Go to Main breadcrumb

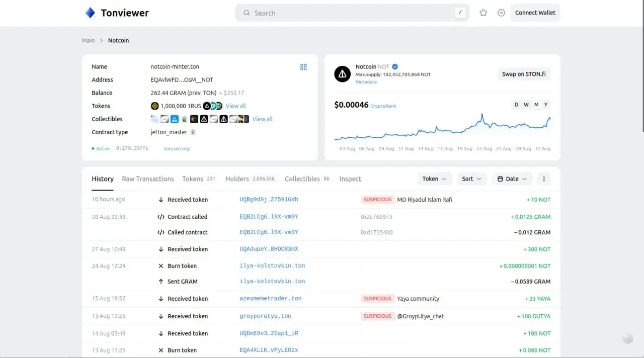coord(89,41)
